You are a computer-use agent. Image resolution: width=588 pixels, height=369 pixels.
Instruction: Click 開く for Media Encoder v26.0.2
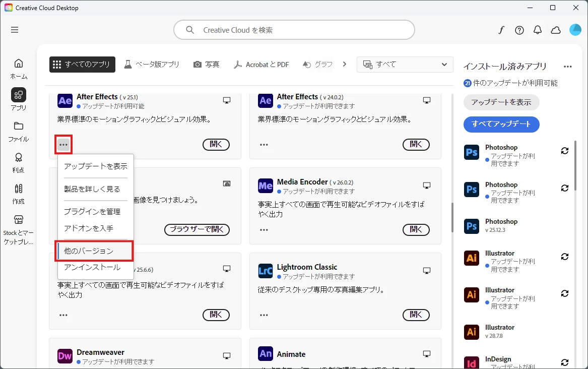[416, 229]
